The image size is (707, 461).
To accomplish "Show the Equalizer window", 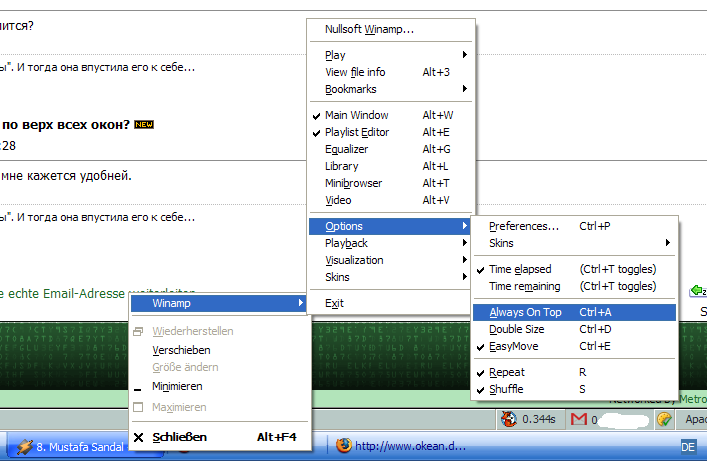I will 390,149.
